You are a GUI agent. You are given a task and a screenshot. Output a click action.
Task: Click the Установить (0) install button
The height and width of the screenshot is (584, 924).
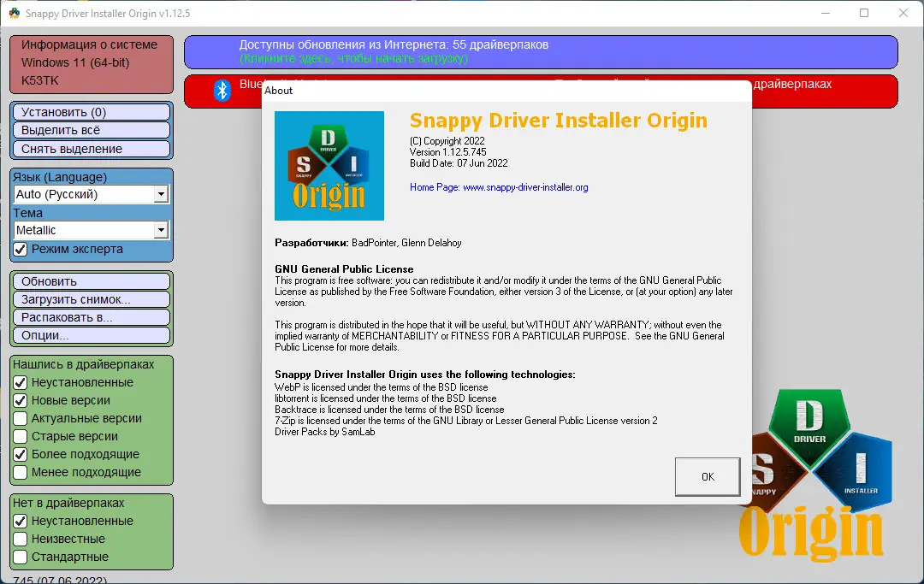[92, 112]
